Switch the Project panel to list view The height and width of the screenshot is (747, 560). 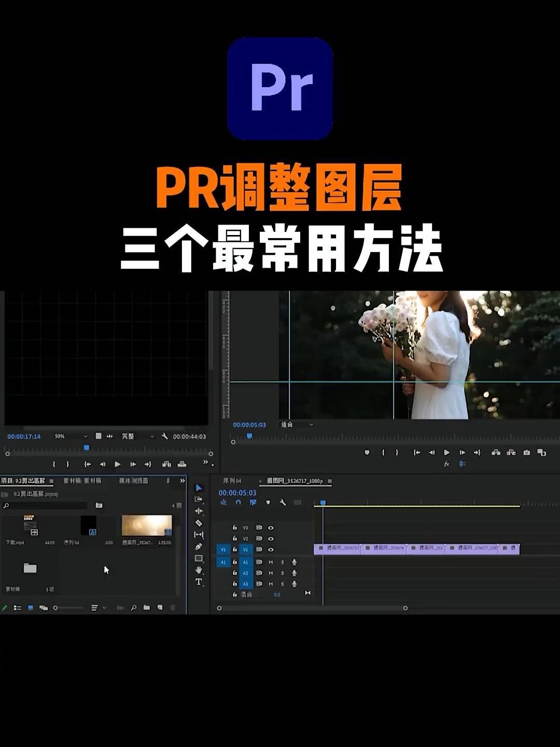[x=17, y=607]
